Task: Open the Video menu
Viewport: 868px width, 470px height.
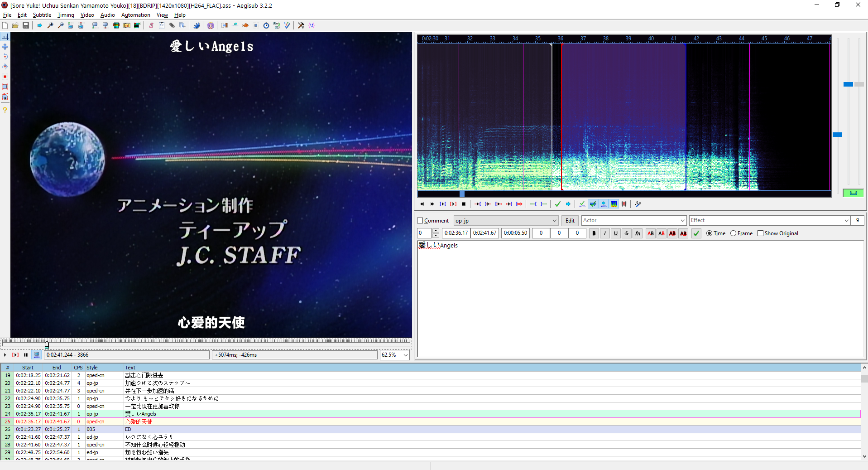Action: click(87, 15)
